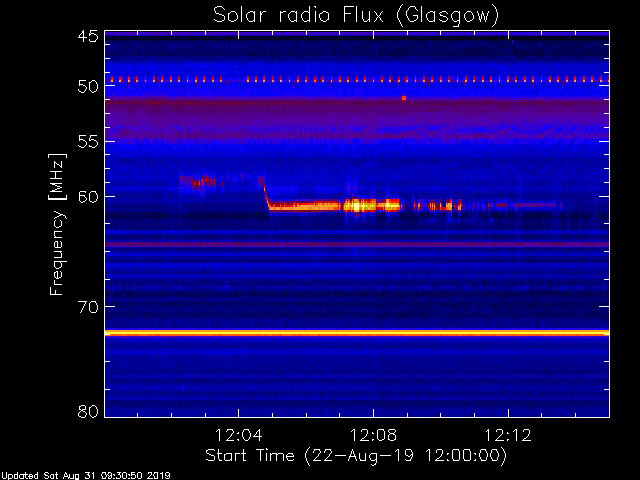Select the 12:12 time tick label
Viewport: 640px width, 480px height.
click(x=508, y=435)
